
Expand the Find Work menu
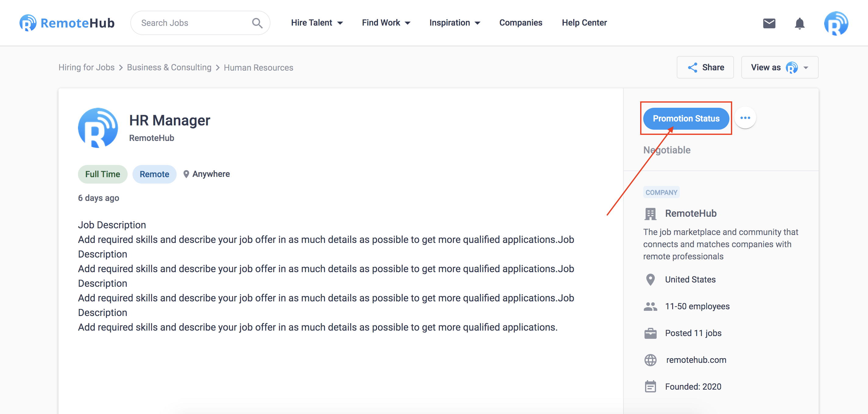386,23
